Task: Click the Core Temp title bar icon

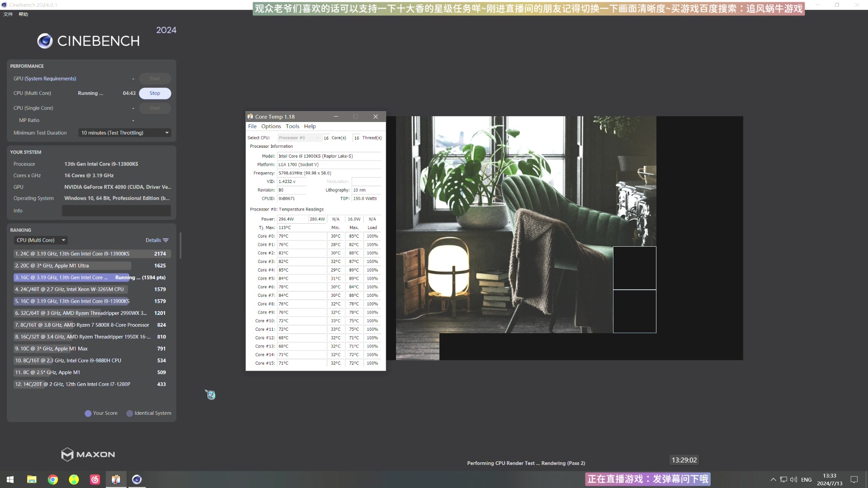Action: [x=250, y=117]
